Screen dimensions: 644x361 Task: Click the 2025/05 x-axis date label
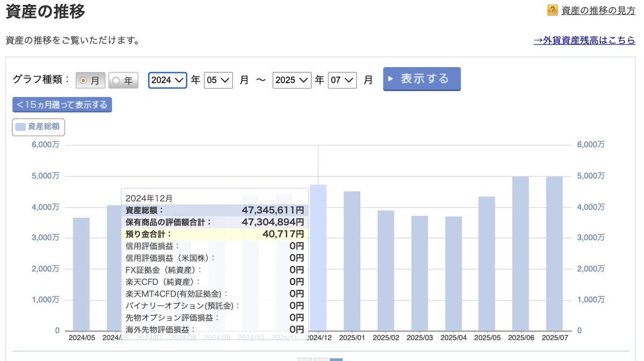(x=487, y=338)
